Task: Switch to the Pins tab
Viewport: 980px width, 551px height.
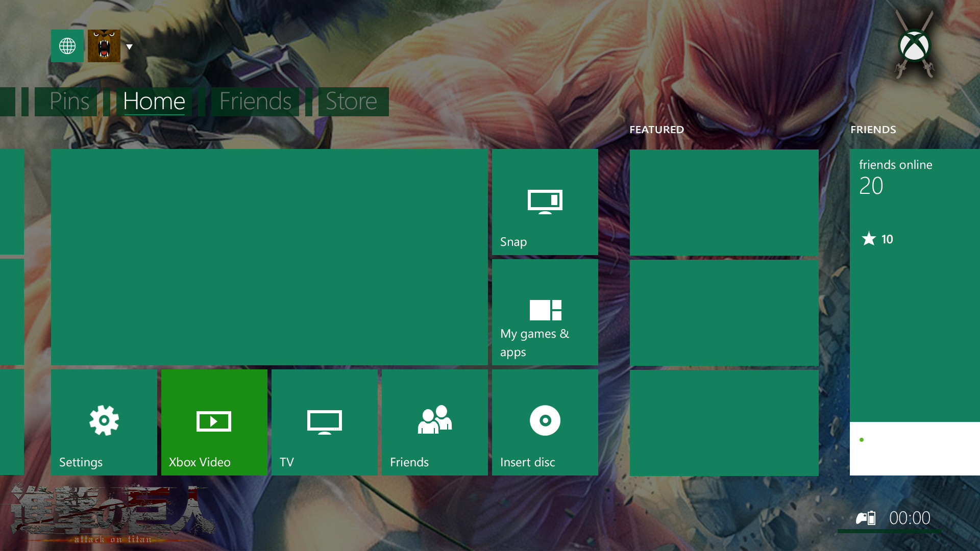Action: pos(69,102)
